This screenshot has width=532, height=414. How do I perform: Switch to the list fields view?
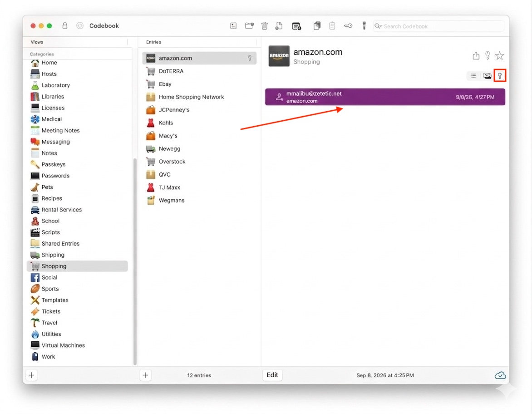click(473, 76)
